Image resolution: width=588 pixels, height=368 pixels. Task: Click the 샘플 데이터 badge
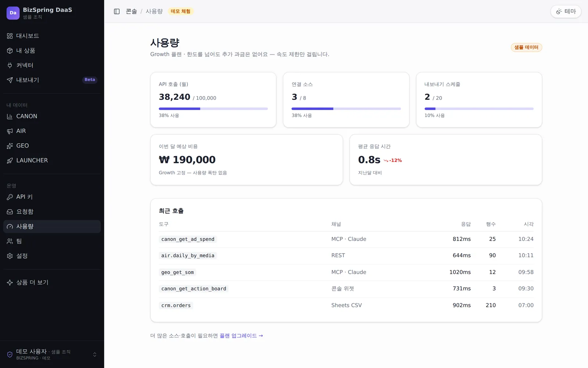pyautogui.click(x=526, y=47)
